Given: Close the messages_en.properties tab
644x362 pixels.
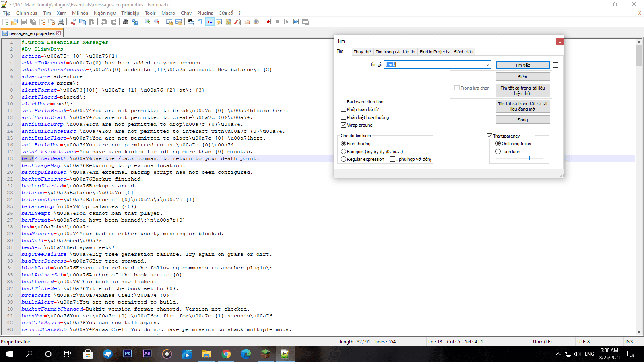Looking at the screenshot, I should pyautogui.click(x=59, y=33).
